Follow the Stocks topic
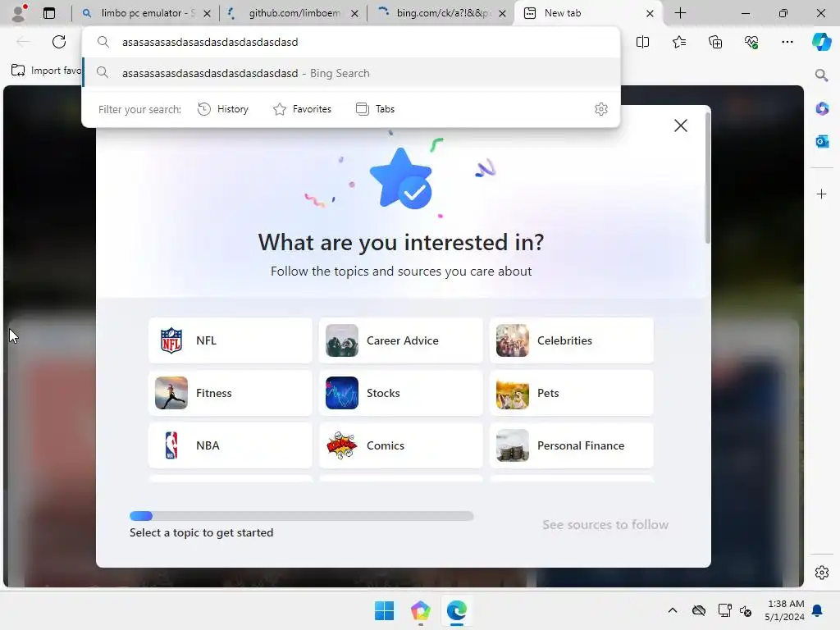The height and width of the screenshot is (630, 840). coord(400,393)
